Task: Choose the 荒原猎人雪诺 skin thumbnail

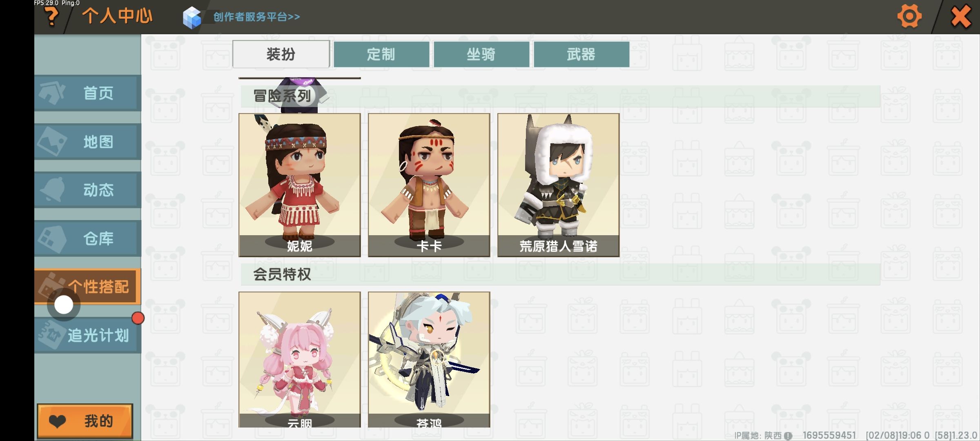Action: 559,185
